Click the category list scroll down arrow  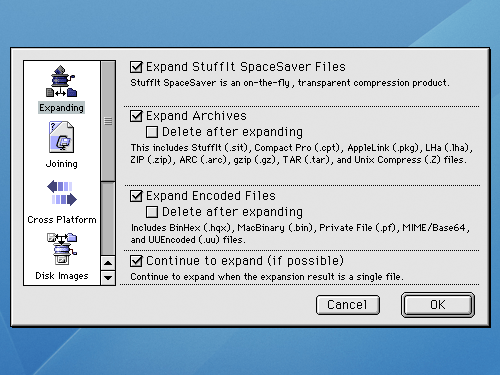pyautogui.click(x=108, y=278)
